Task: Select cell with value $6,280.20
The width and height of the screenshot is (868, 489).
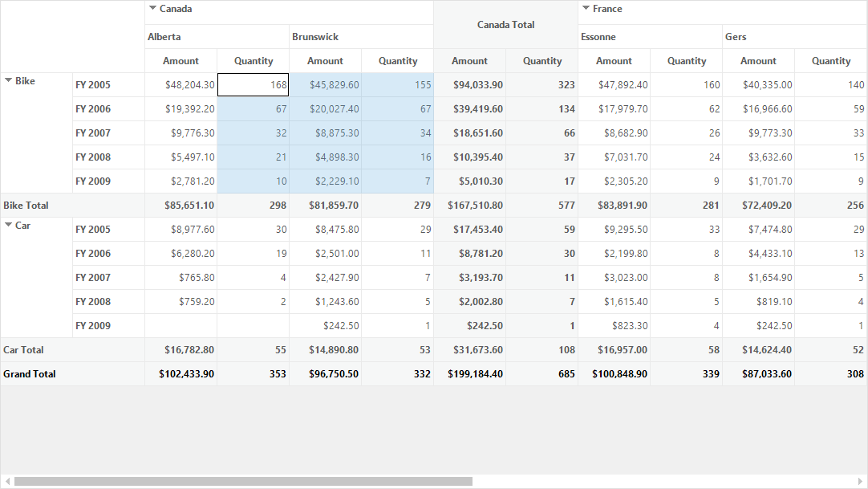Action: 181,253
